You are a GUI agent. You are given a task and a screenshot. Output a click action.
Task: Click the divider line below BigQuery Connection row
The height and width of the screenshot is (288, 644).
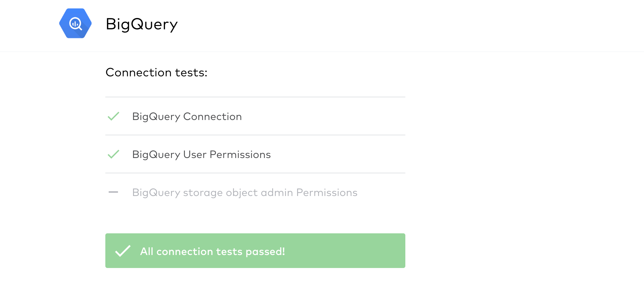(x=255, y=135)
